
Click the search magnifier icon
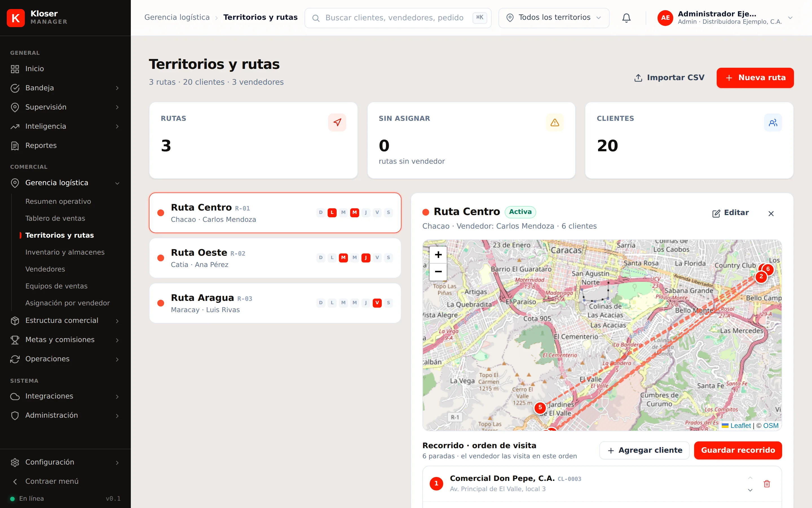pos(315,18)
